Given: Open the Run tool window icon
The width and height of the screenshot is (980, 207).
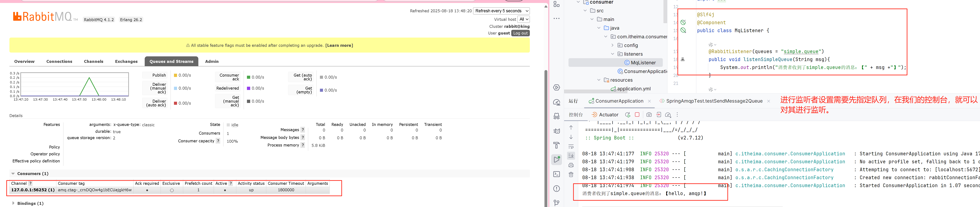Looking at the screenshot, I should coord(557,160).
